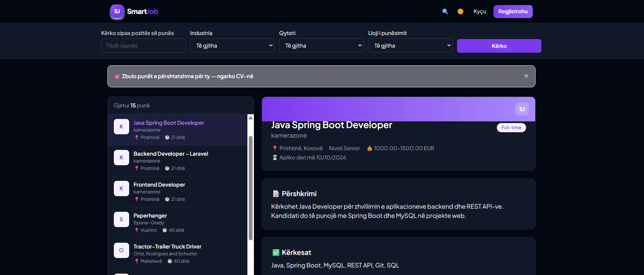Click the target icon in the CV banner
This screenshot has height=275, width=644.
point(117,76)
